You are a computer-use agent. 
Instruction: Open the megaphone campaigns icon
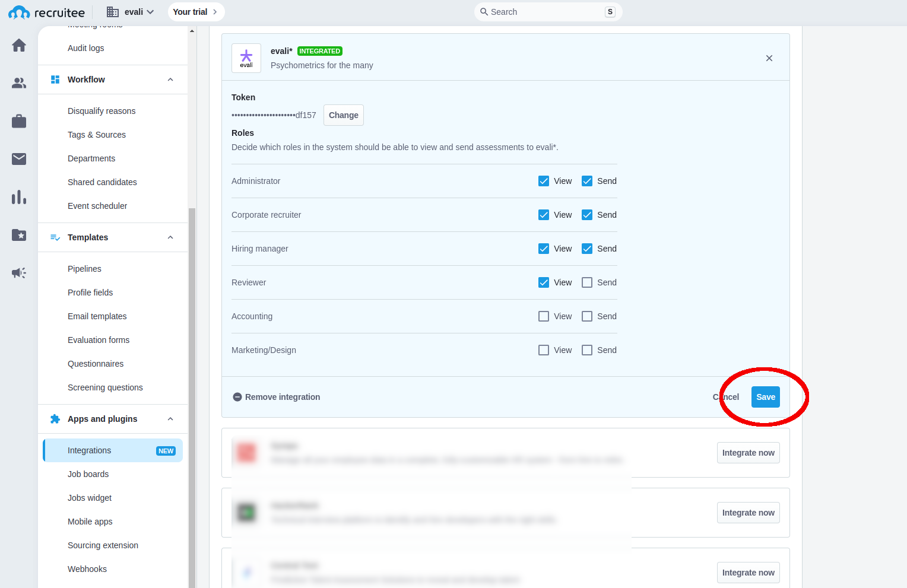19,273
